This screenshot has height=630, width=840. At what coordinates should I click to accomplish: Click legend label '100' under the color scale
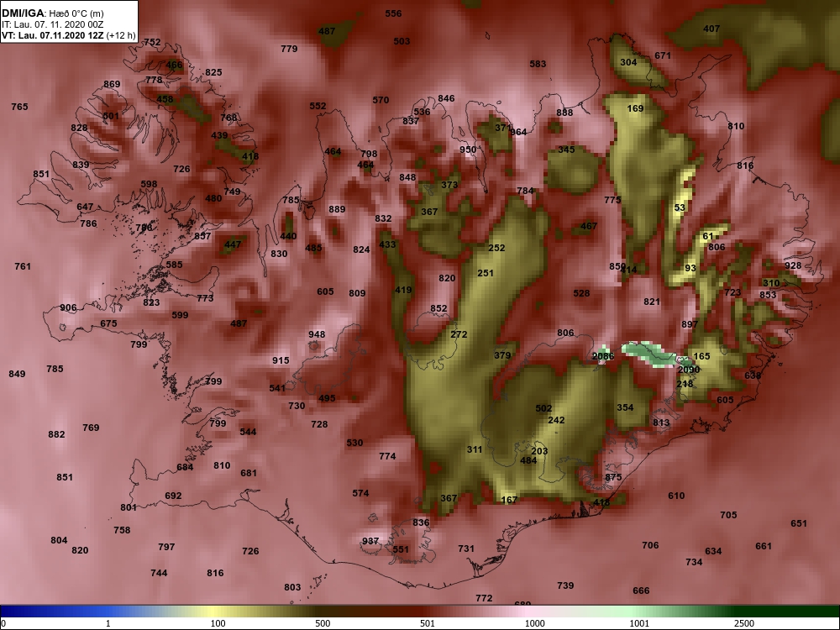point(218,623)
